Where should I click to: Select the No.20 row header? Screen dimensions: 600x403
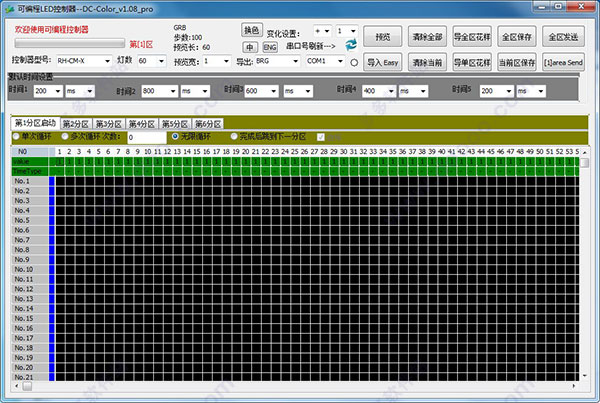tap(30, 367)
